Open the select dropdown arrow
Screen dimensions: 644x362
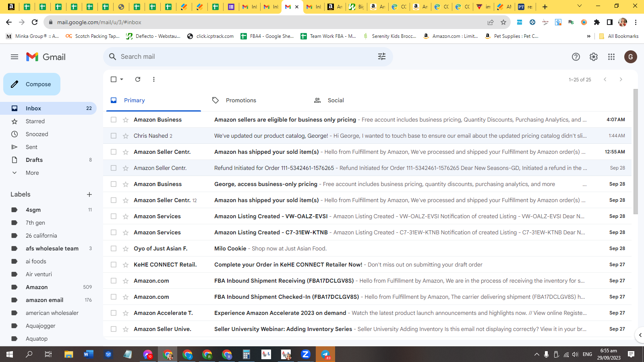pos(122,79)
